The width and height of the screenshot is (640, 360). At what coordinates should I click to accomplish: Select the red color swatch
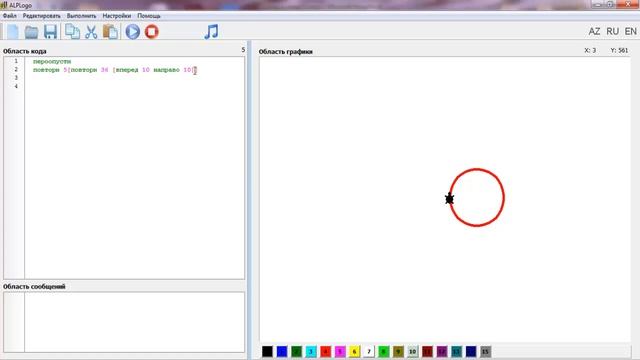326,351
